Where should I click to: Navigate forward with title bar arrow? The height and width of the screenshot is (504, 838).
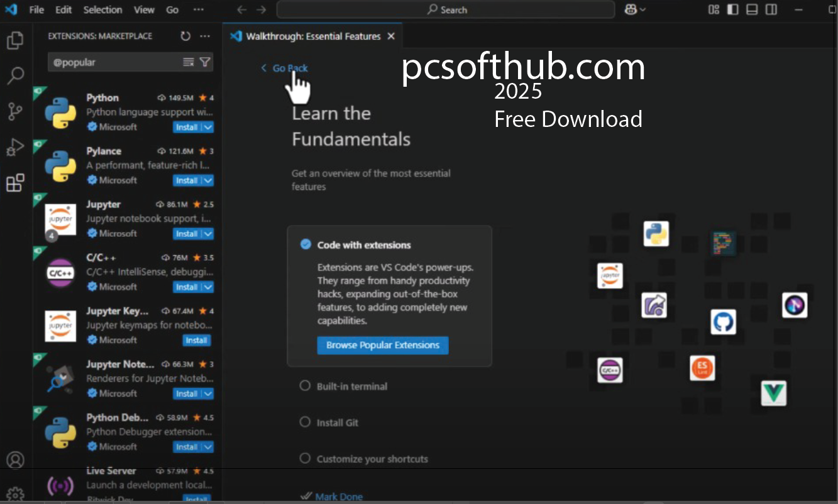262,9
